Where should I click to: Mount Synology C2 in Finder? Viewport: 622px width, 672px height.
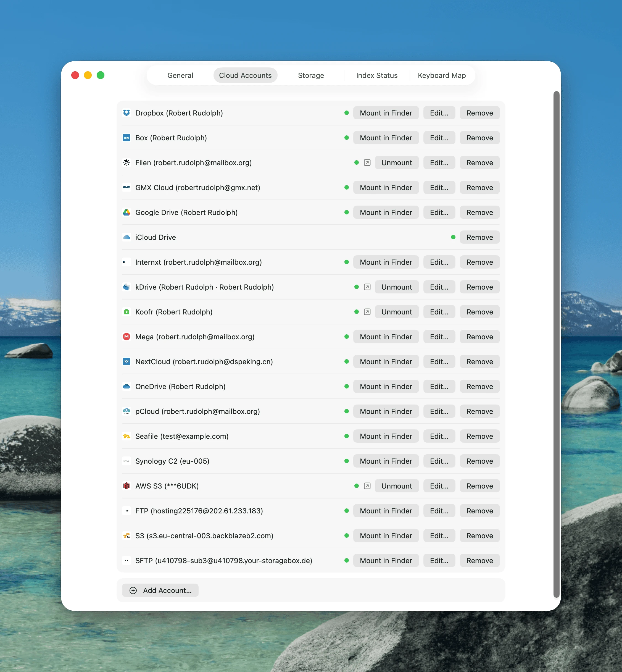point(386,461)
